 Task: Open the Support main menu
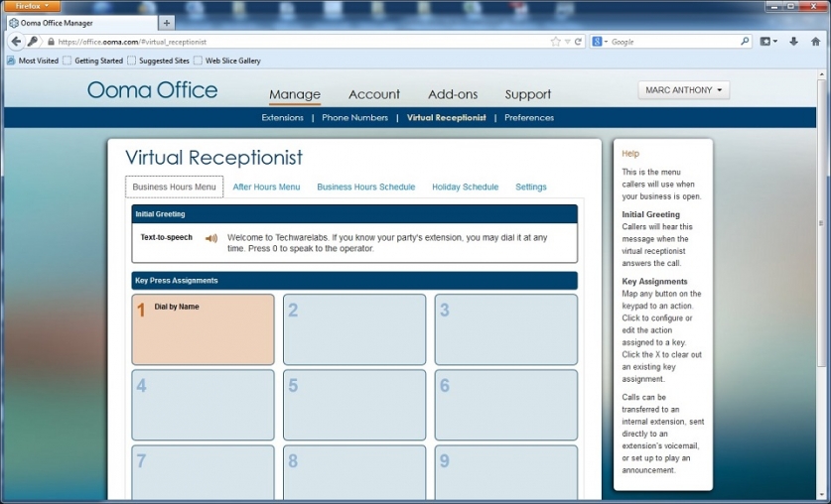[x=528, y=94]
